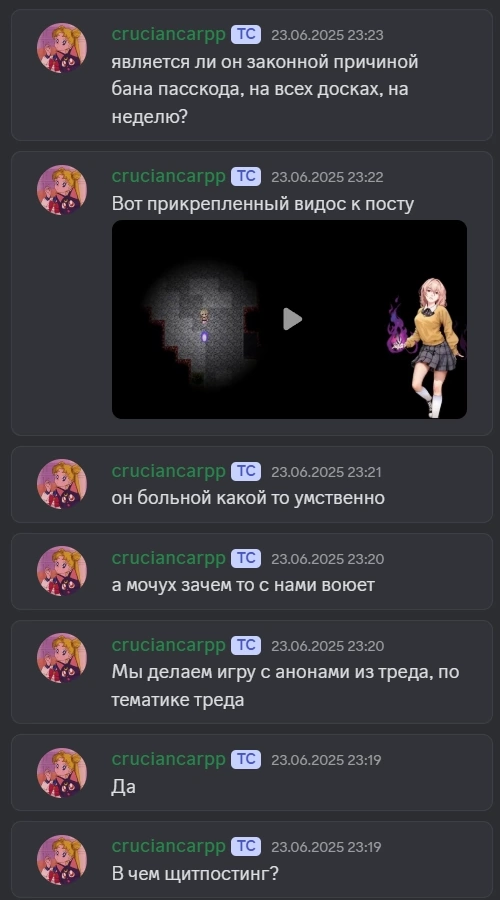Click avatar next to 'Да' message

pos(62,773)
